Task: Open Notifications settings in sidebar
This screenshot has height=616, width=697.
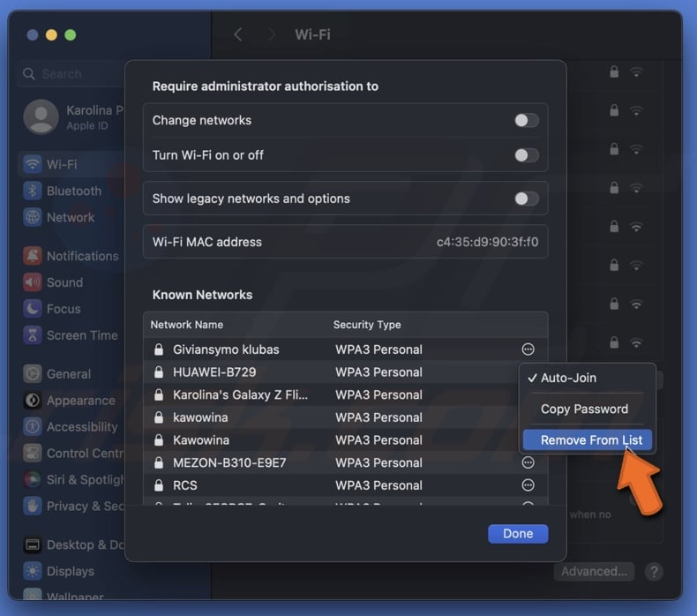Action: 71,256
